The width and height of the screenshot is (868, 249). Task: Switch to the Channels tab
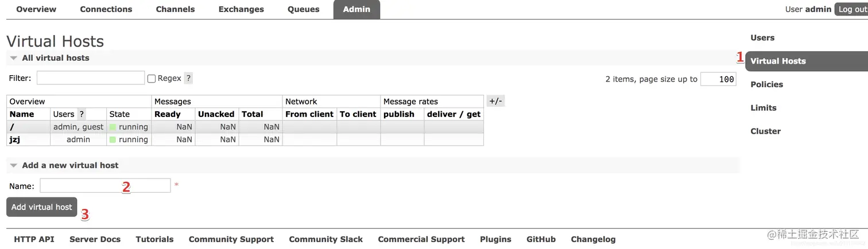[x=175, y=9]
